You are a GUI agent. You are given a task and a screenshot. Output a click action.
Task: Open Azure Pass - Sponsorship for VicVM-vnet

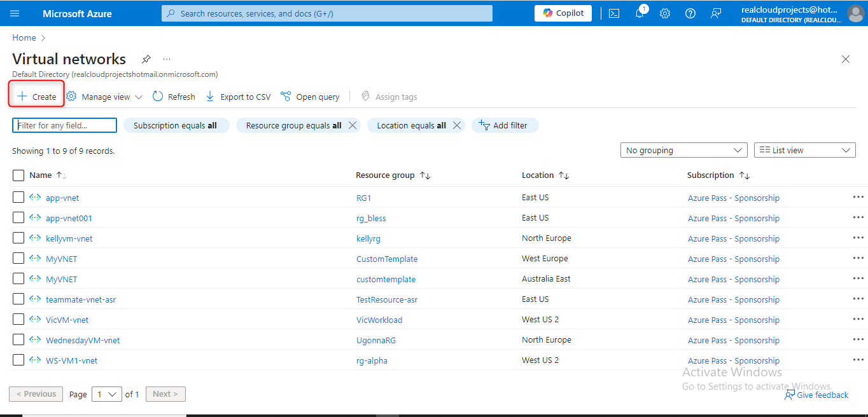point(734,320)
